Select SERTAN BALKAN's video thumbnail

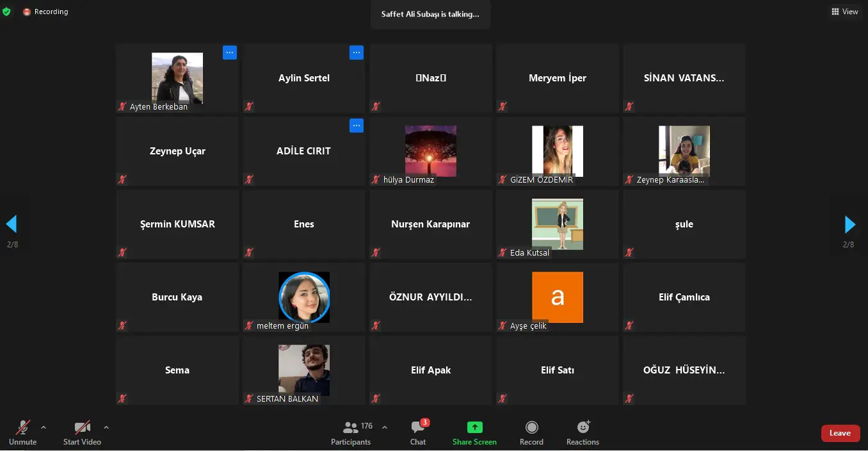pos(304,370)
